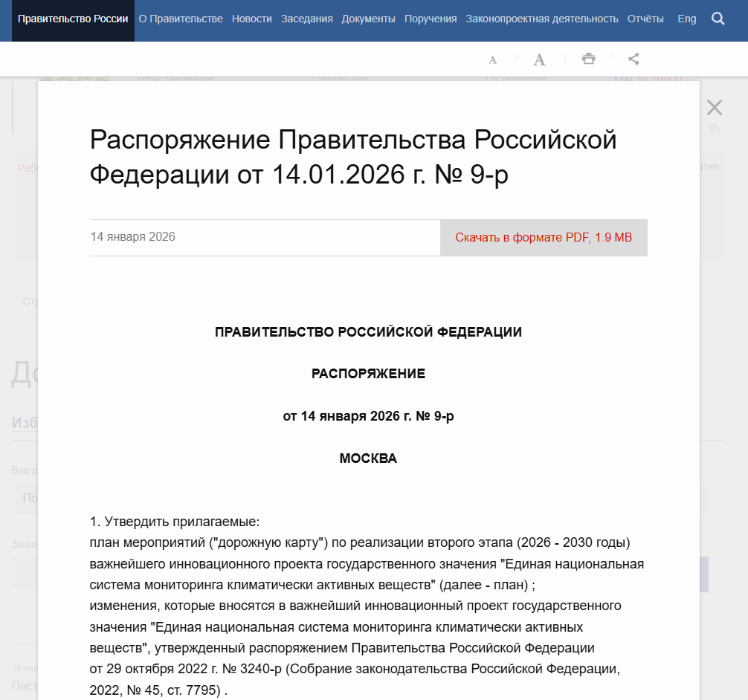Print the document using printer icon
This screenshot has height=700, width=748.
(x=589, y=59)
